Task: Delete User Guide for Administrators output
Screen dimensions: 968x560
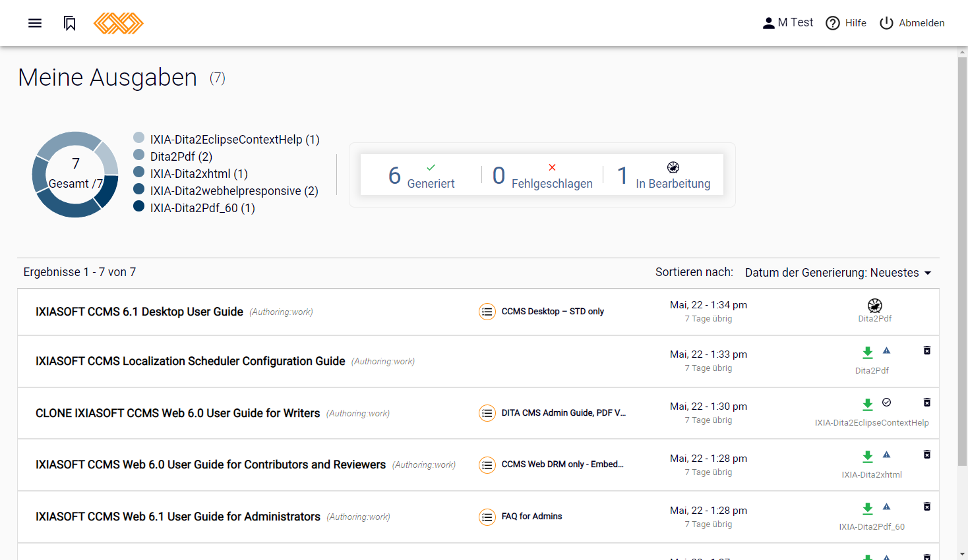Action: [x=927, y=507]
